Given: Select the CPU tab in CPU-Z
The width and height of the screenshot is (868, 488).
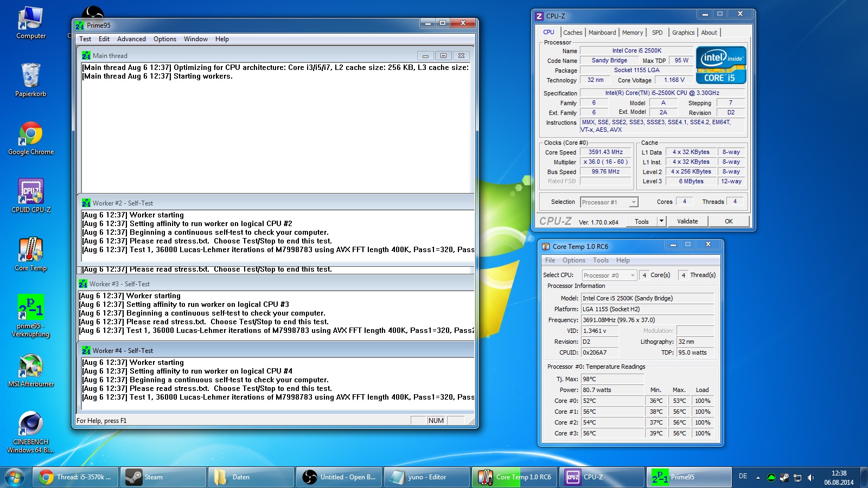Looking at the screenshot, I should pyautogui.click(x=549, y=32).
